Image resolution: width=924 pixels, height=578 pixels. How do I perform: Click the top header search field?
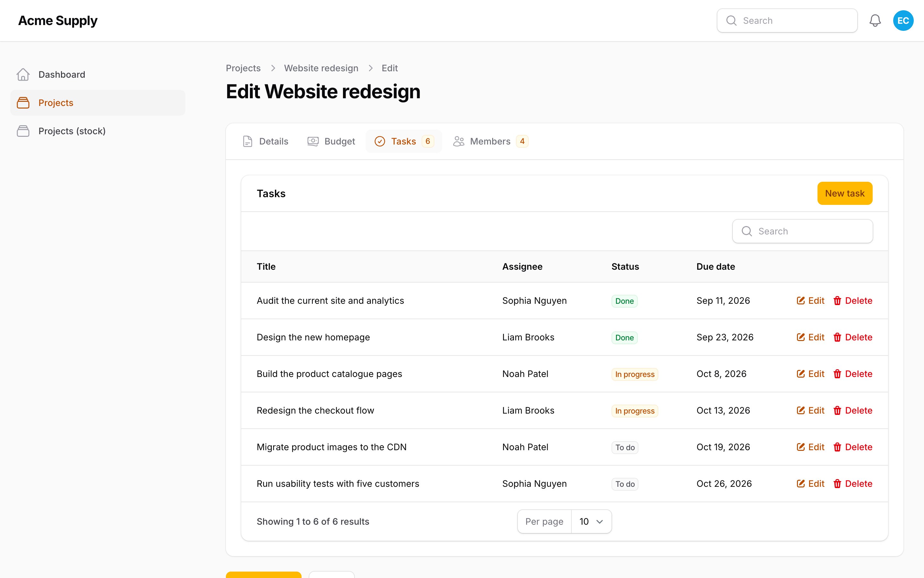[787, 21]
